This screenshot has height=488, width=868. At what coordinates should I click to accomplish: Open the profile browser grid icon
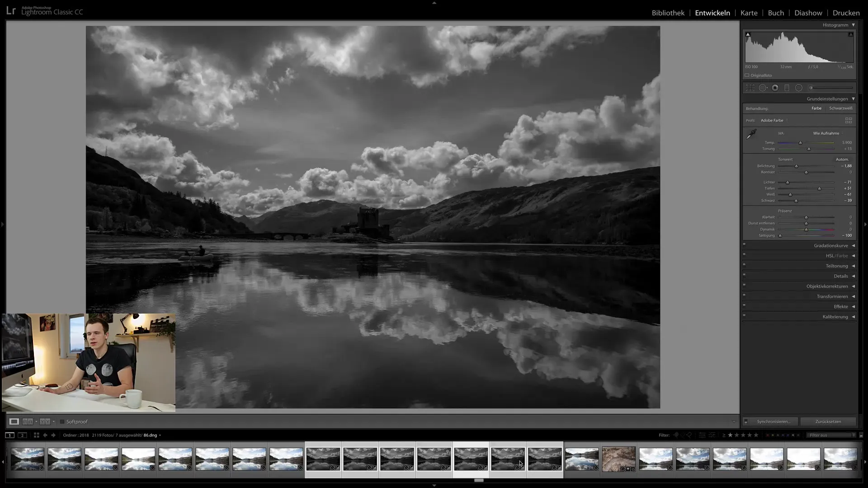(x=849, y=121)
